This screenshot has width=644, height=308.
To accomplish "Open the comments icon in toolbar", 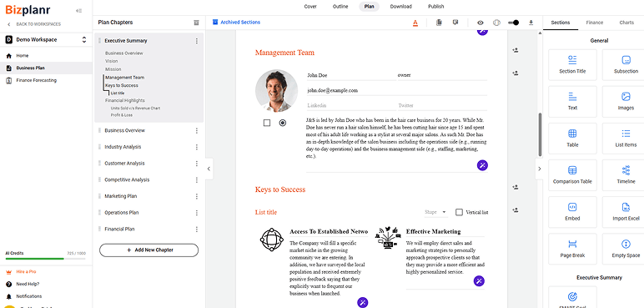I will click(455, 23).
